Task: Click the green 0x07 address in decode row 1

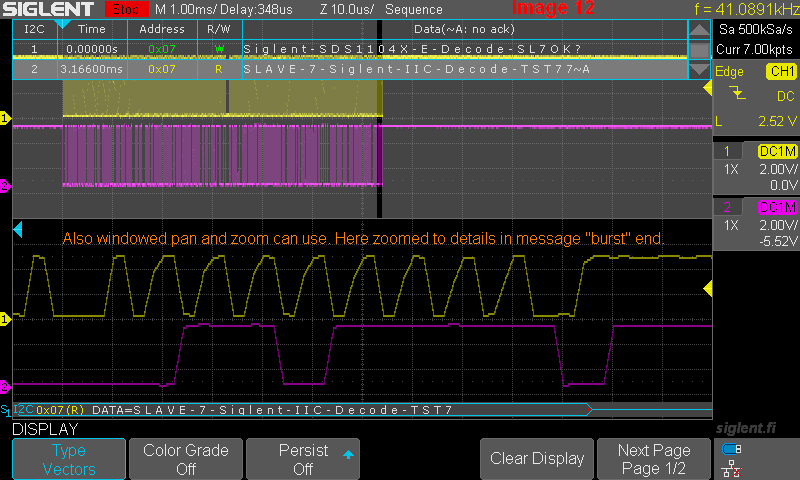Action: (x=162, y=49)
